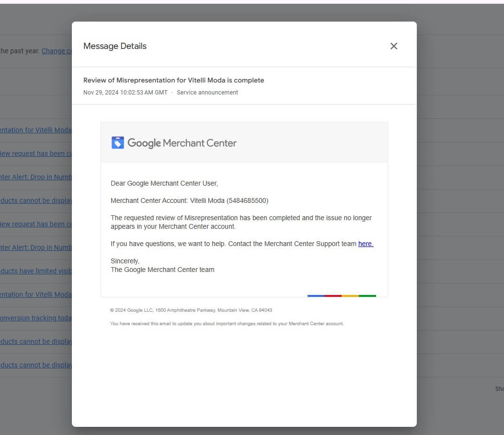Click the signature "The Google Merchant Center team"
Viewport: 504px width, 435px height.
[162, 270]
